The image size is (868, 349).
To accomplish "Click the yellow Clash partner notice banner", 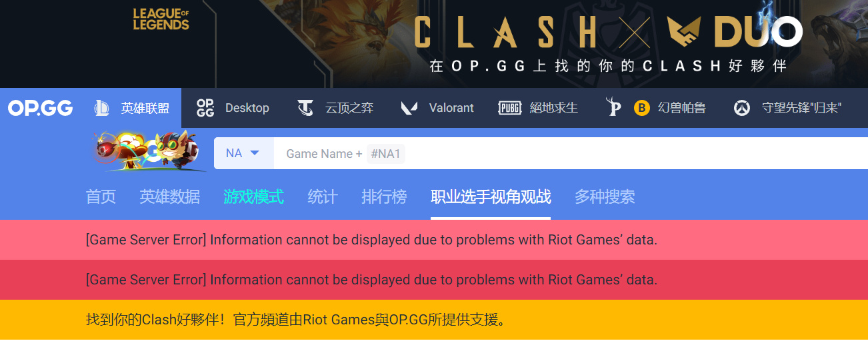I will click(434, 320).
